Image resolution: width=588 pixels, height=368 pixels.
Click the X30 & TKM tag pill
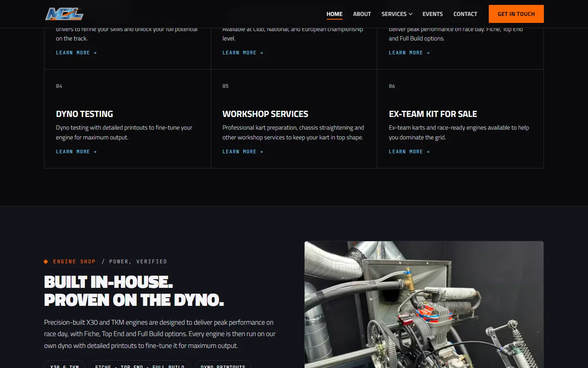click(x=65, y=365)
